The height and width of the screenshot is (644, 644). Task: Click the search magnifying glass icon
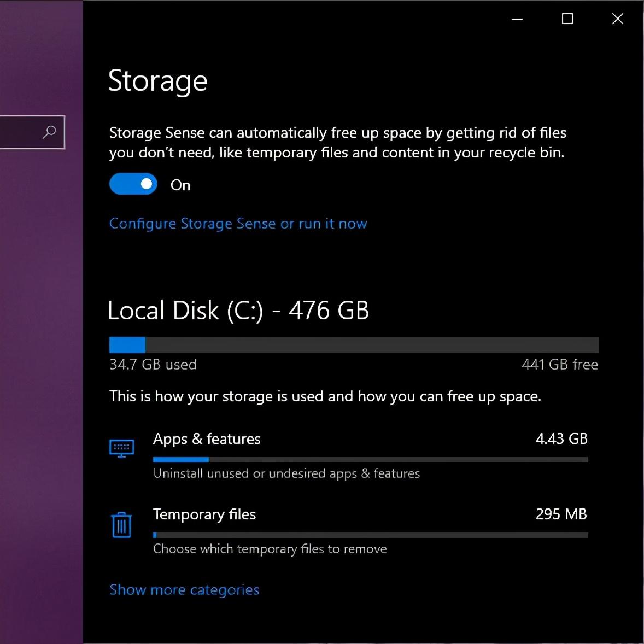point(49,132)
